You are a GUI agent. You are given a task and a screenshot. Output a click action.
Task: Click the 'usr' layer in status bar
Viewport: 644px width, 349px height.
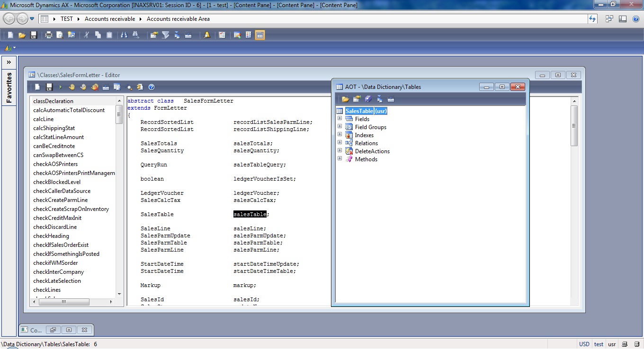[612, 344]
